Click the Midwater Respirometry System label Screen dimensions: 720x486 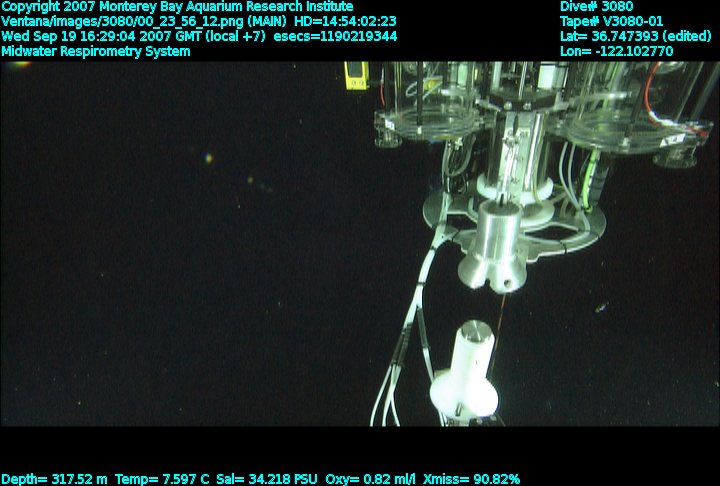(x=96, y=51)
